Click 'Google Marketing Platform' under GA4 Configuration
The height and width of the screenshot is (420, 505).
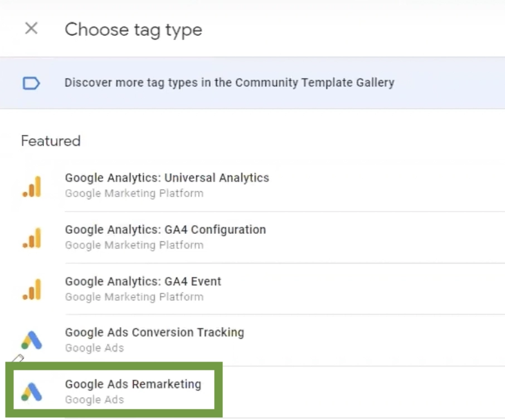tap(134, 245)
